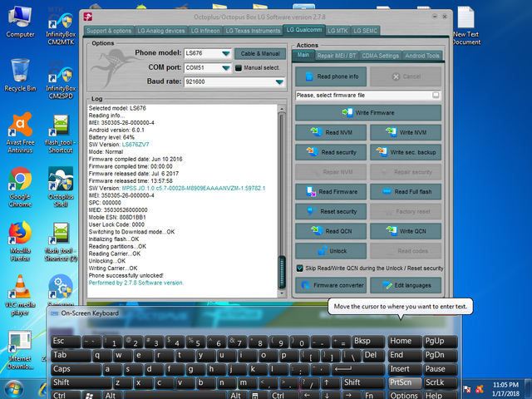Expand the COM port dropdown
This screenshot has height=399, width=532.
226,68
